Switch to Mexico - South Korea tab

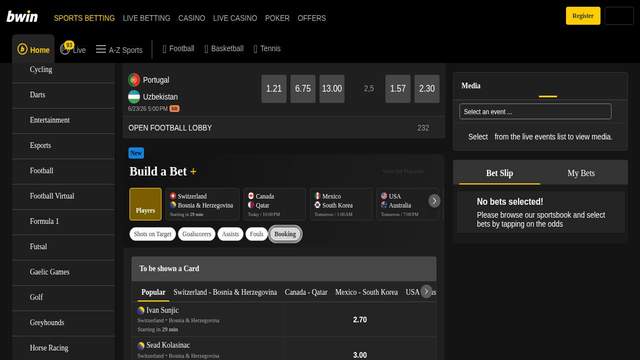pyautogui.click(x=367, y=292)
